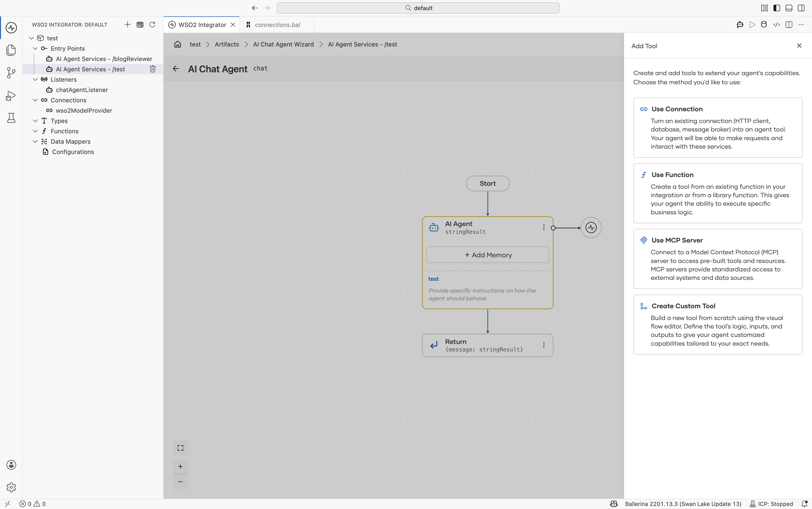Choose the Use MCP Server option
Image resolution: width=812 pixels, height=509 pixels.
718,259
